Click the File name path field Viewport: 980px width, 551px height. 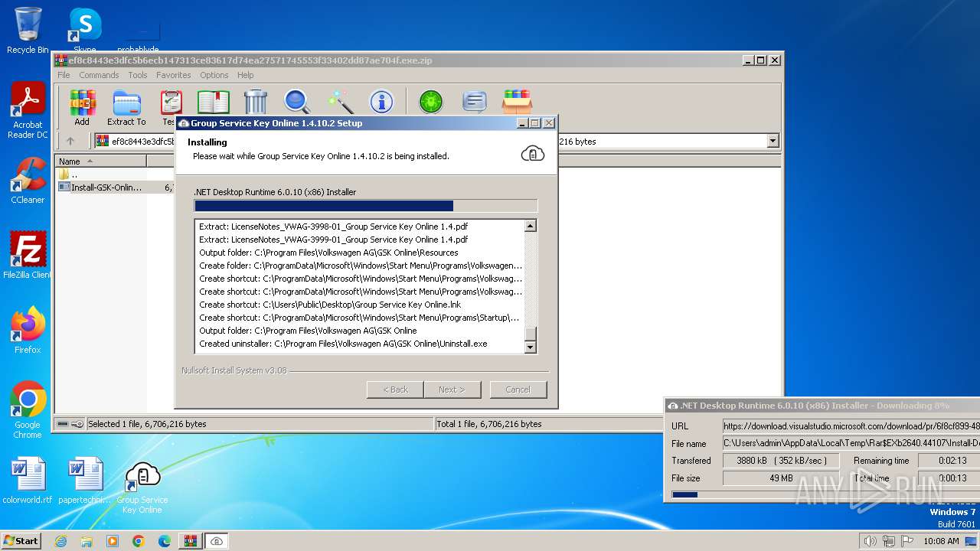click(851, 443)
